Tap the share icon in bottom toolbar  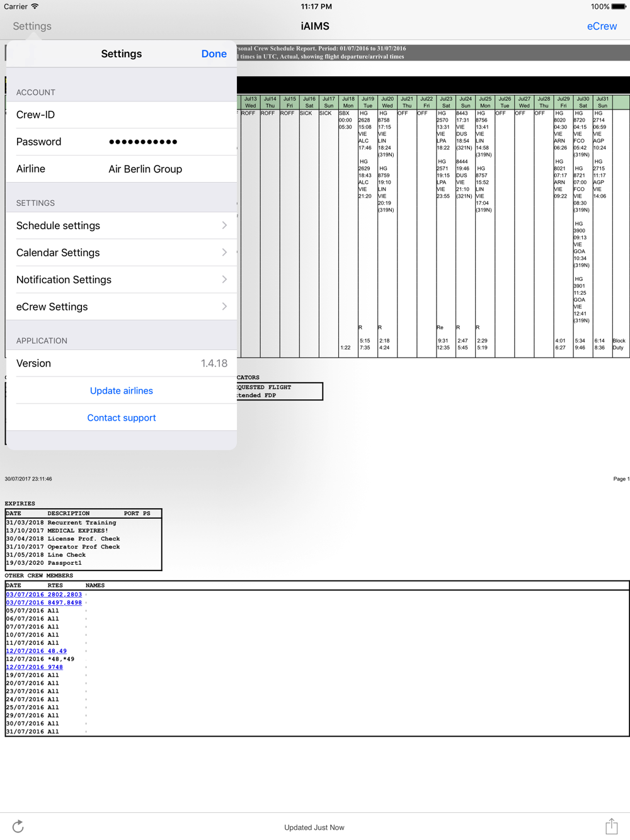(x=611, y=826)
